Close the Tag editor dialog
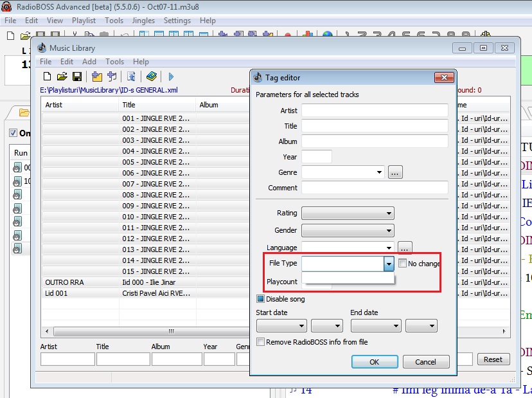Screen dimensions: 532x398 (x=444, y=78)
